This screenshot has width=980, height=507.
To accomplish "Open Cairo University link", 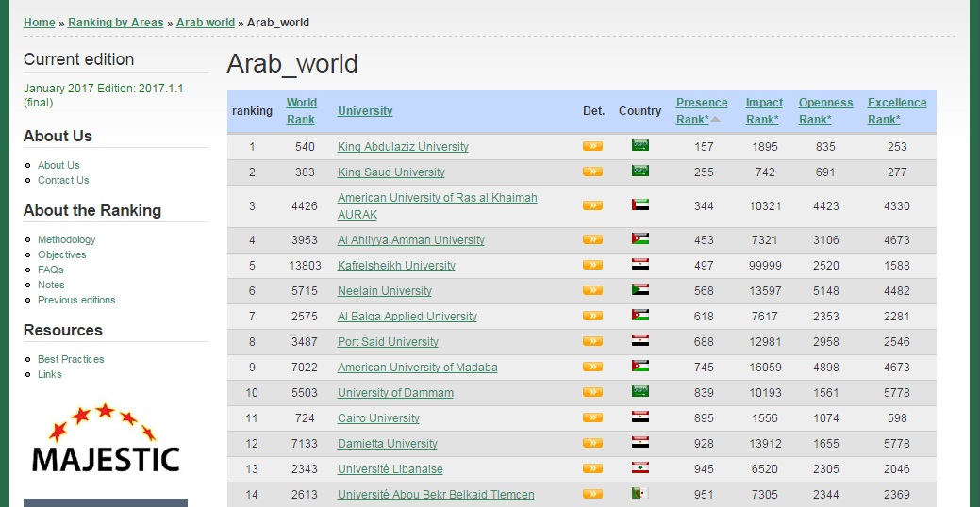I will coord(378,418).
